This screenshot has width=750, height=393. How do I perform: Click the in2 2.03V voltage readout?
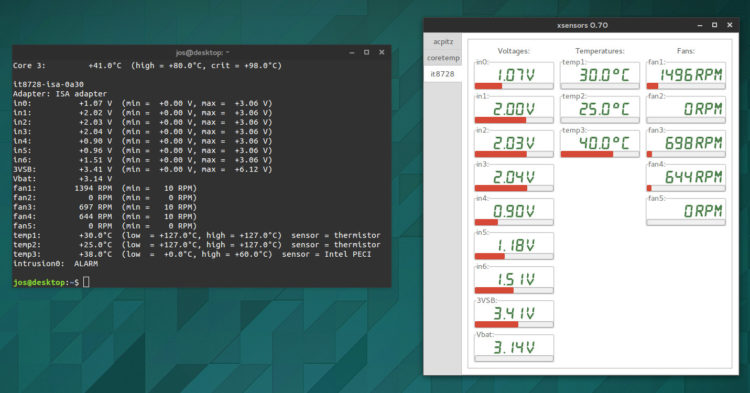click(x=514, y=143)
